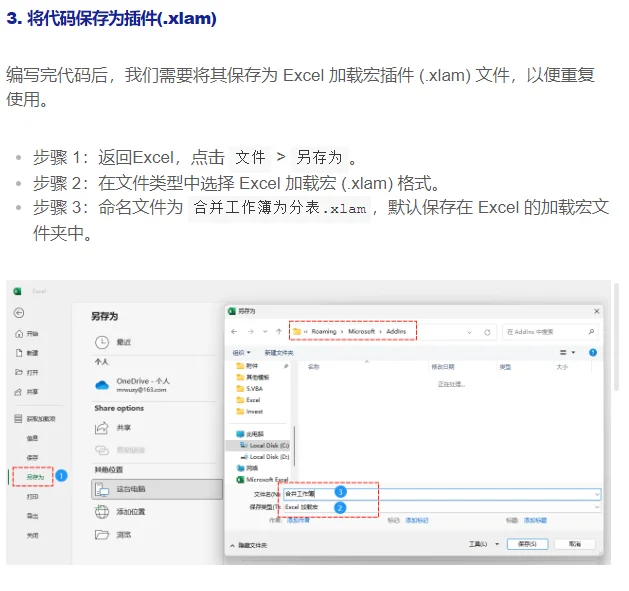
Task: Click AddIns in the address breadcrumb
Action: [396, 331]
